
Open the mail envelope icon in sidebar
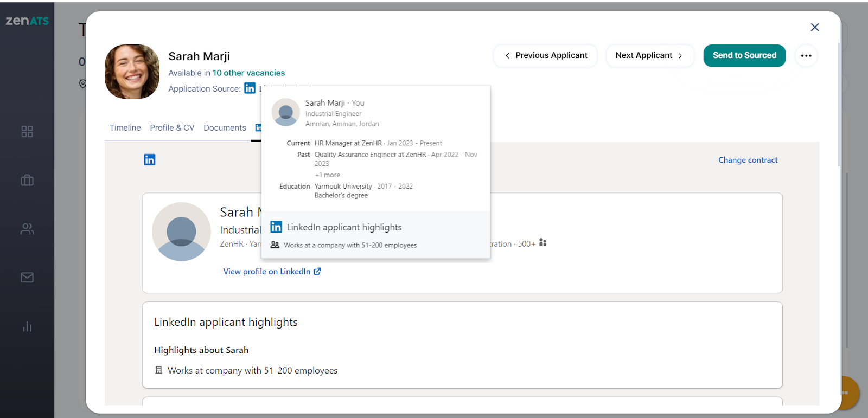27,278
